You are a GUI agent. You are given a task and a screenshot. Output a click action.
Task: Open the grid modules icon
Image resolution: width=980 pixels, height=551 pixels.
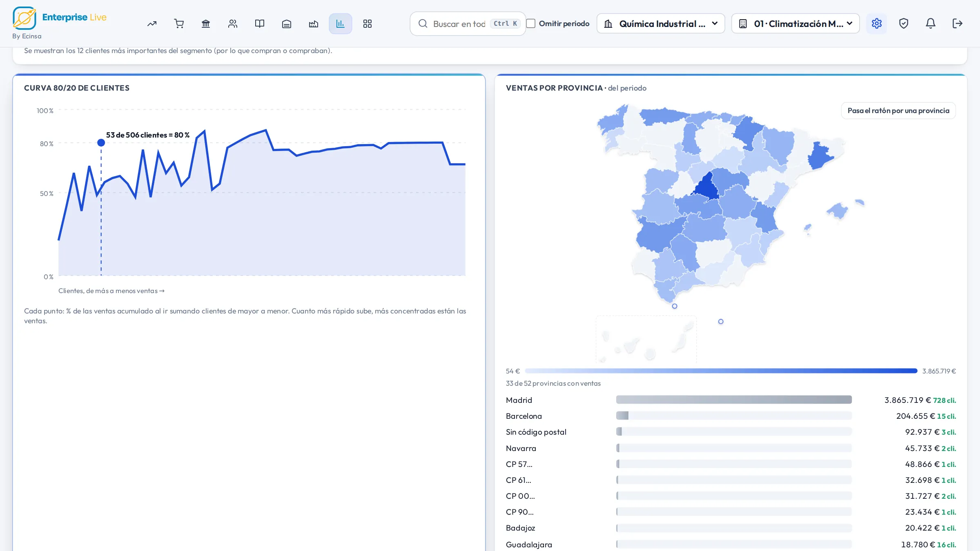367,24
